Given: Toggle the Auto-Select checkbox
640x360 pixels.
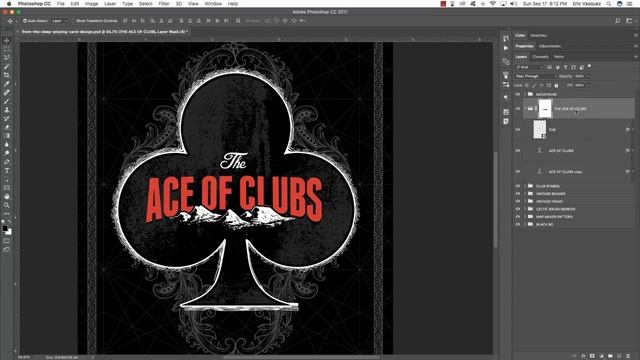Looking at the screenshot, I should pyautogui.click(x=25, y=21).
